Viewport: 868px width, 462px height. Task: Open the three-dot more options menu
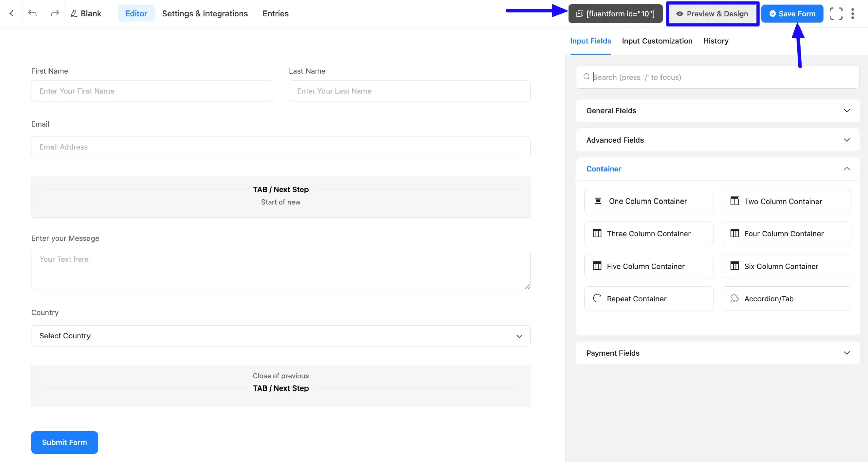[x=852, y=14]
